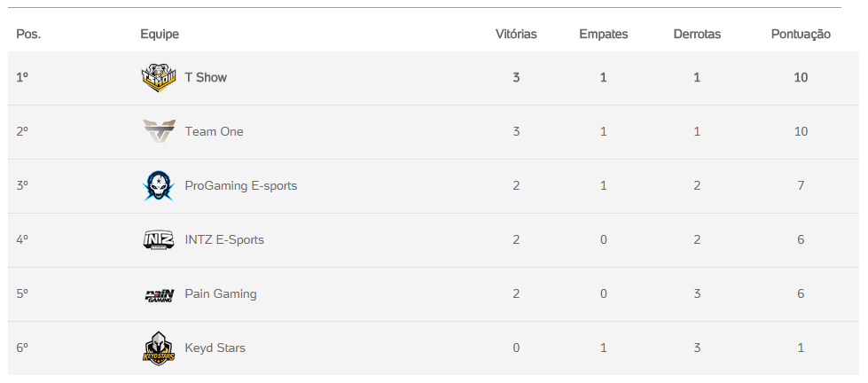The height and width of the screenshot is (383, 868).
Task: Click T Show's score of 10
Action: point(801,78)
